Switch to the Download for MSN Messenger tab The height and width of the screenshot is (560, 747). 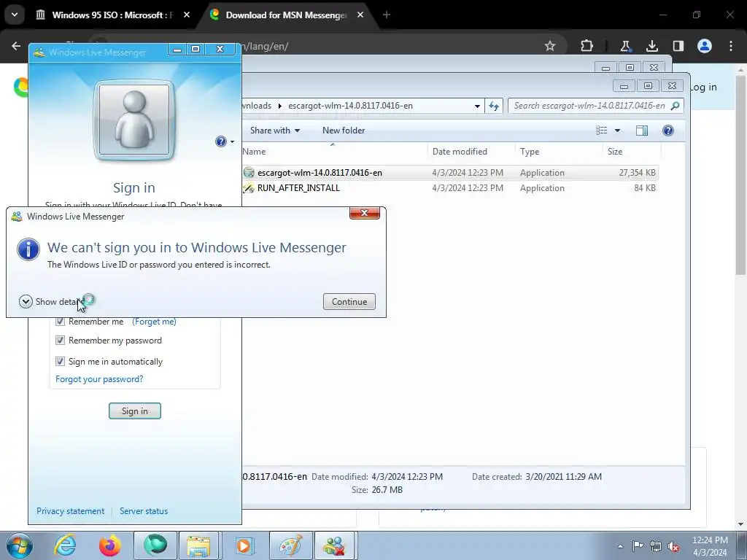[x=286, y=15]
